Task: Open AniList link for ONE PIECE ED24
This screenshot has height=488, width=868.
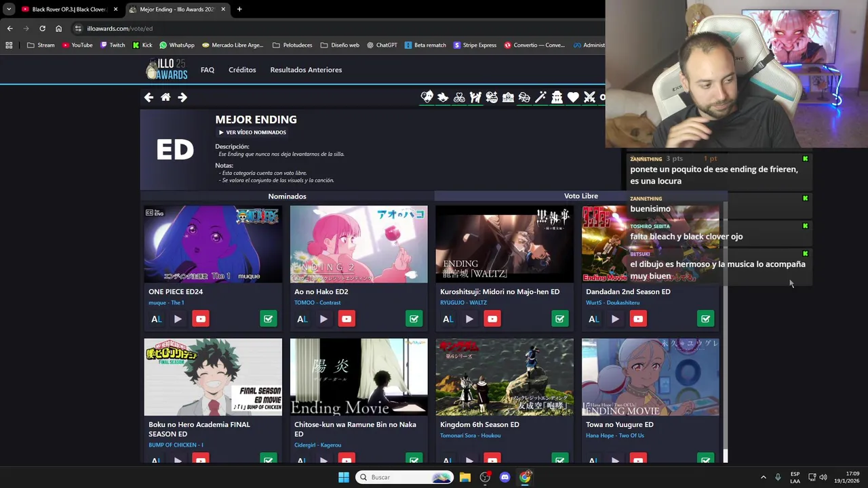Action: tap(157, 319)
